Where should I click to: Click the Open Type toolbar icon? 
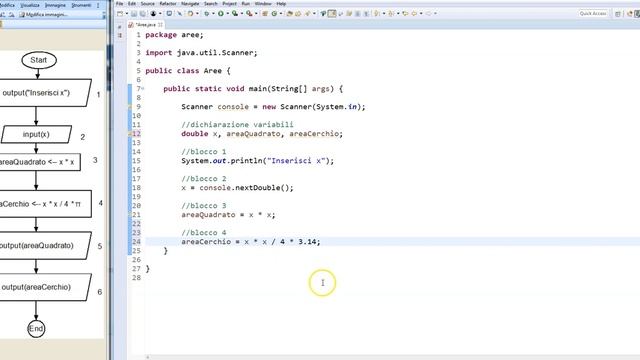pos(289,13)
